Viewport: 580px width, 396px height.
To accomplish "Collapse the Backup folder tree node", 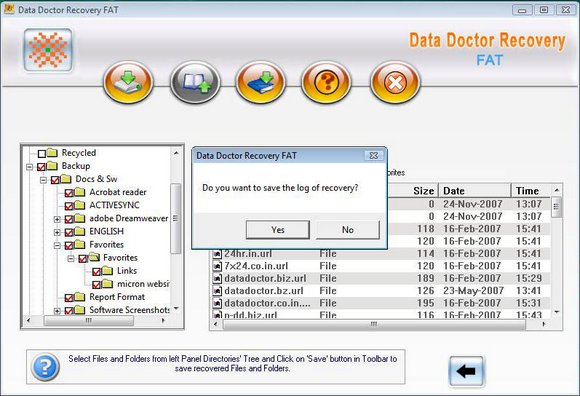I will [30, 167].
